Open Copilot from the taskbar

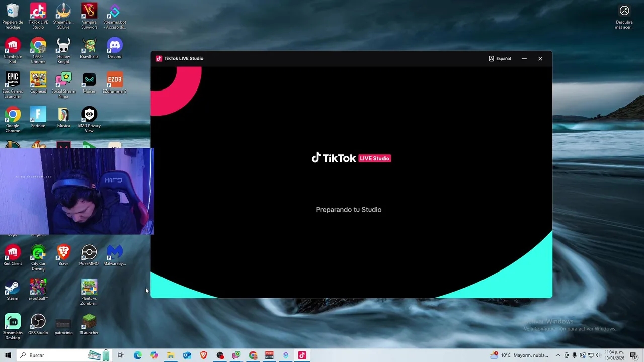(x=154, y=355)
